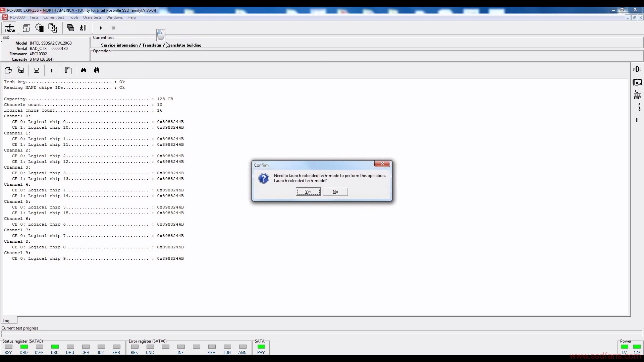The image size is (644, 362).
Task: Click the log settings page-gear icon
Action: [8, 70]
